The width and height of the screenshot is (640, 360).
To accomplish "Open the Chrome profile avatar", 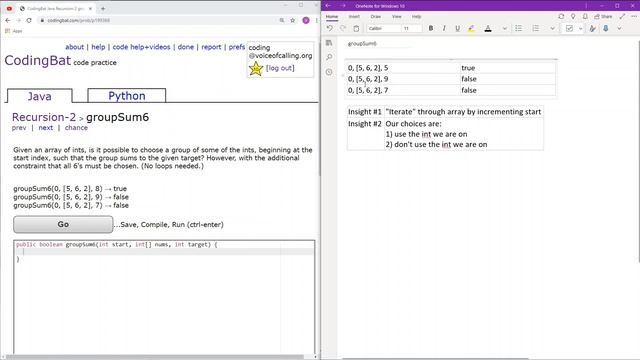I will (x=306, y=20).
